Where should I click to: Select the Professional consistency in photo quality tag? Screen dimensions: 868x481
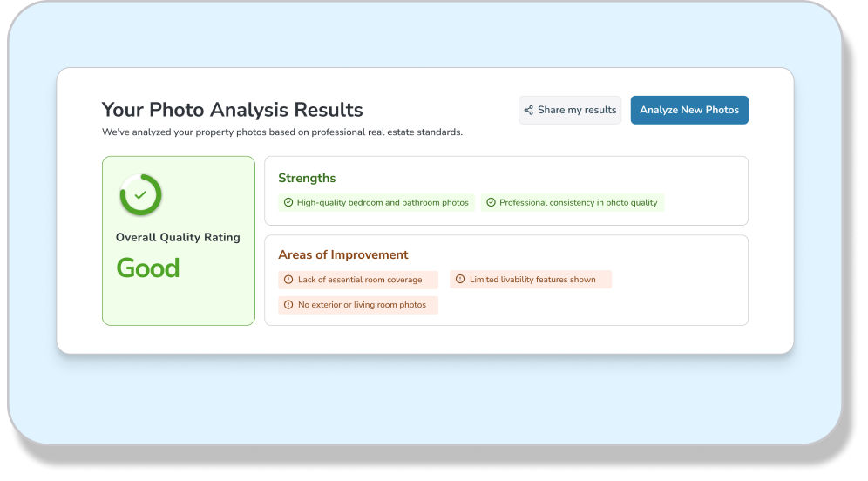point(573,203)
